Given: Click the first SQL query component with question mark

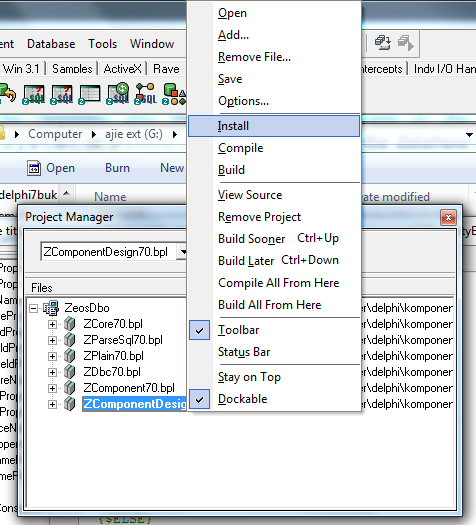Looking at the screenshot, I should click(x=33, y=94).
